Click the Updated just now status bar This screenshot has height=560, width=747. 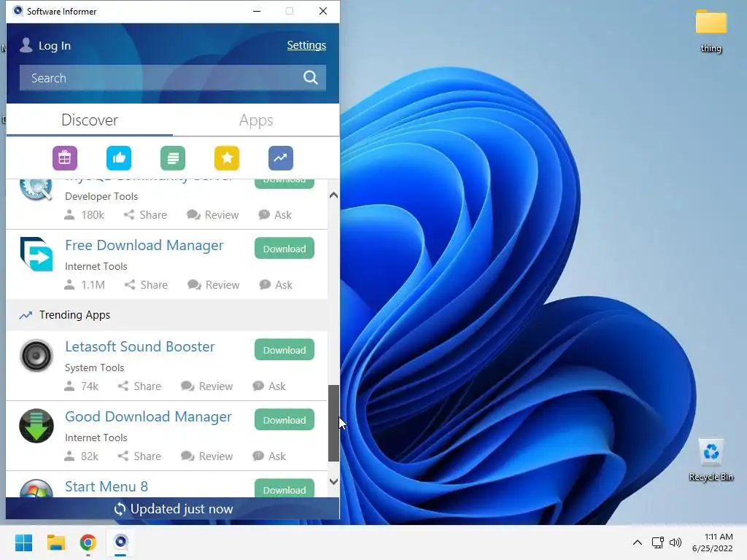pyautogui.click(x=172, y=509)
